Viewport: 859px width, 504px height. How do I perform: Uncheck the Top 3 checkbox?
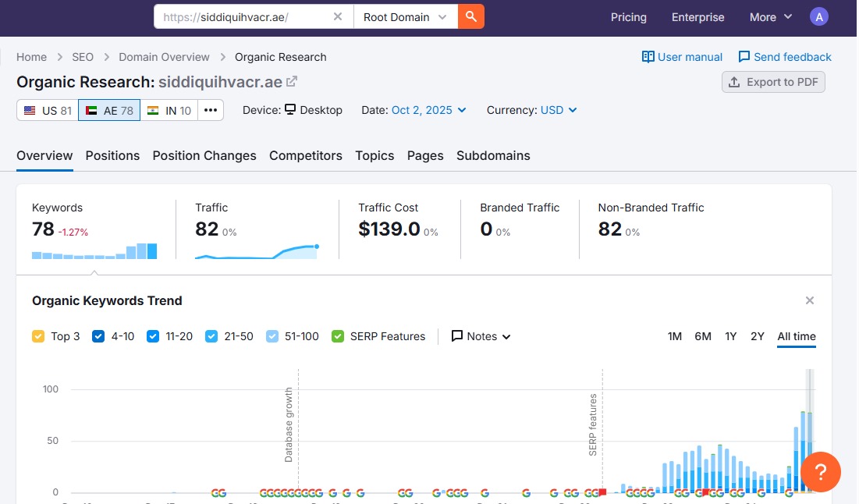pyautogui.click(x=38, y=336)
